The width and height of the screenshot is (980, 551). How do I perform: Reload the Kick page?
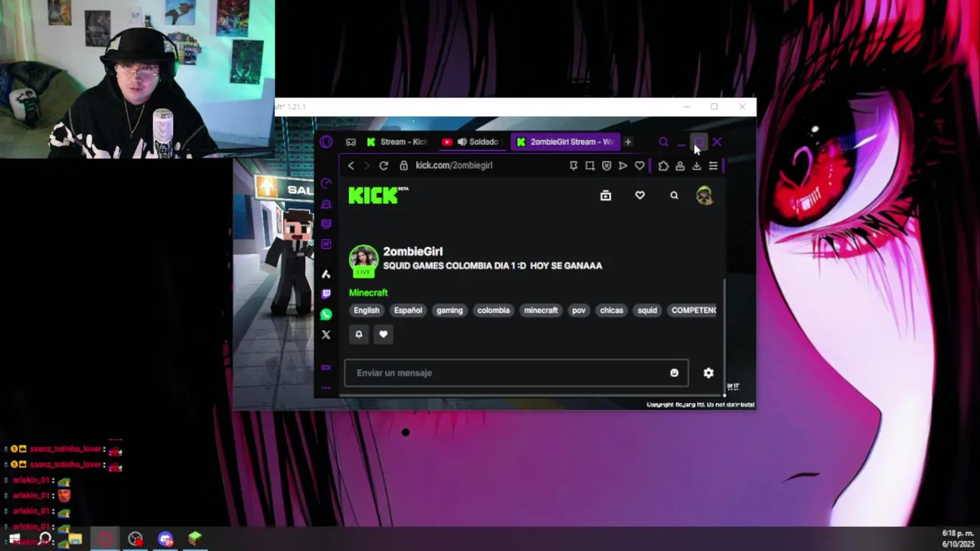coord(384,165)
